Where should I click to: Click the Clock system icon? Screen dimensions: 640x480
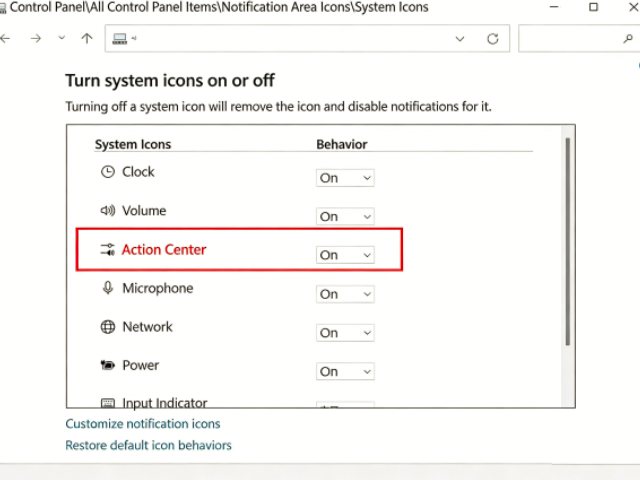(x=108, y=172)
